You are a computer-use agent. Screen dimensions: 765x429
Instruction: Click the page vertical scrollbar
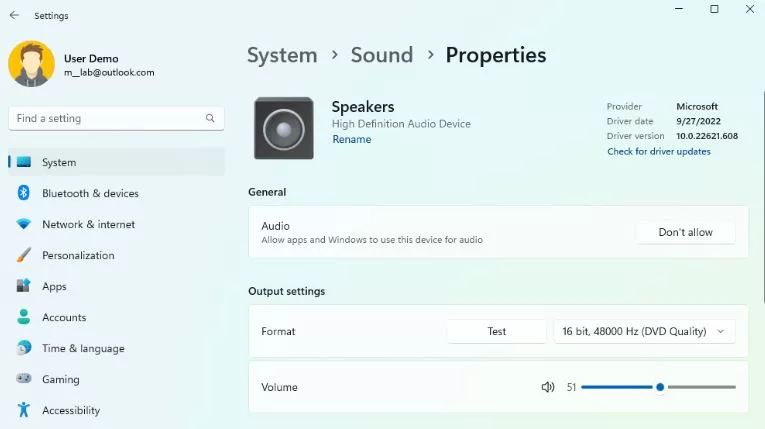tap(763, 195)
